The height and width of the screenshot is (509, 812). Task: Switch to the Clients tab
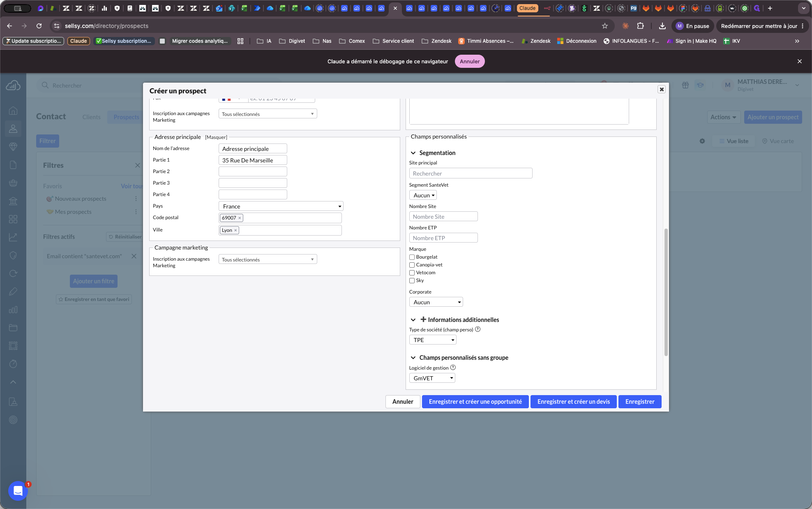coord(91,117)
